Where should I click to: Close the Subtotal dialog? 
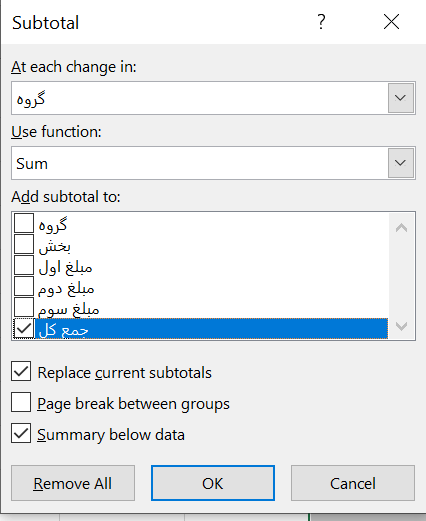tap(391, 22)
